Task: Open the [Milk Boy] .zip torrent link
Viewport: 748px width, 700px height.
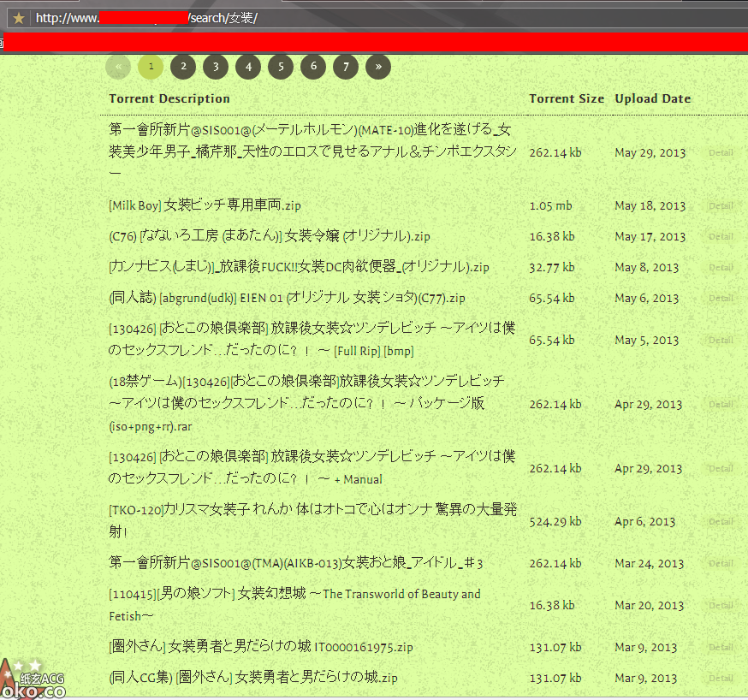Action: [205, 205]
